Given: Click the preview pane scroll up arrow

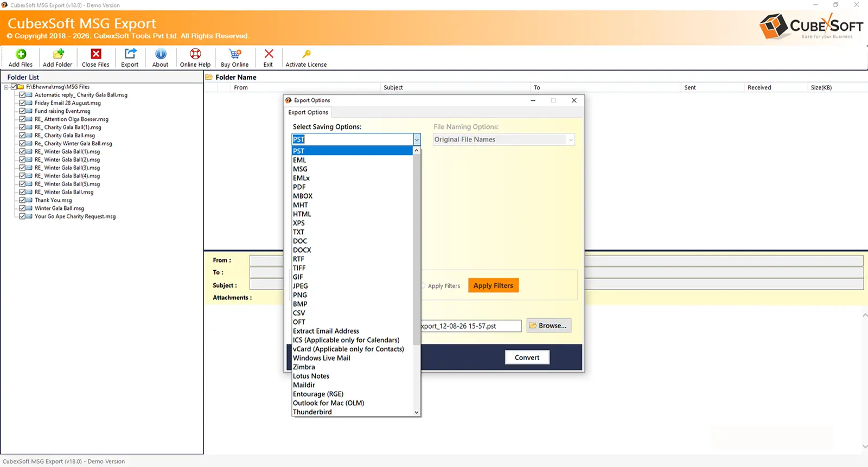Looking at the screenshot, I should [x=865, y=315].
